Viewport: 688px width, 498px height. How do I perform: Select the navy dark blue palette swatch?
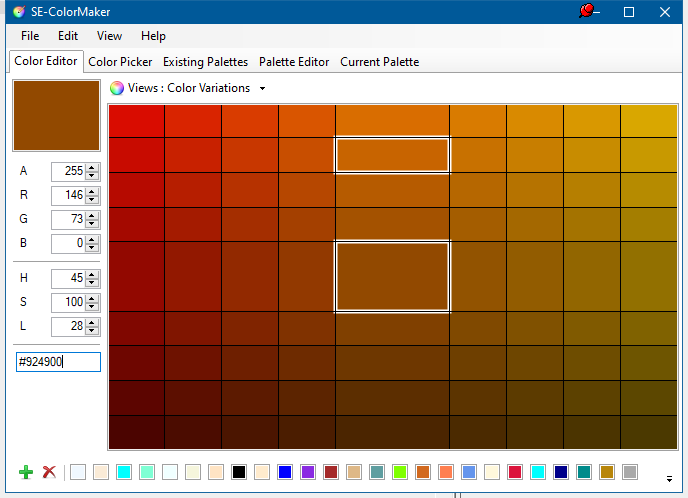pyautogui.click(x=561, y=472)
